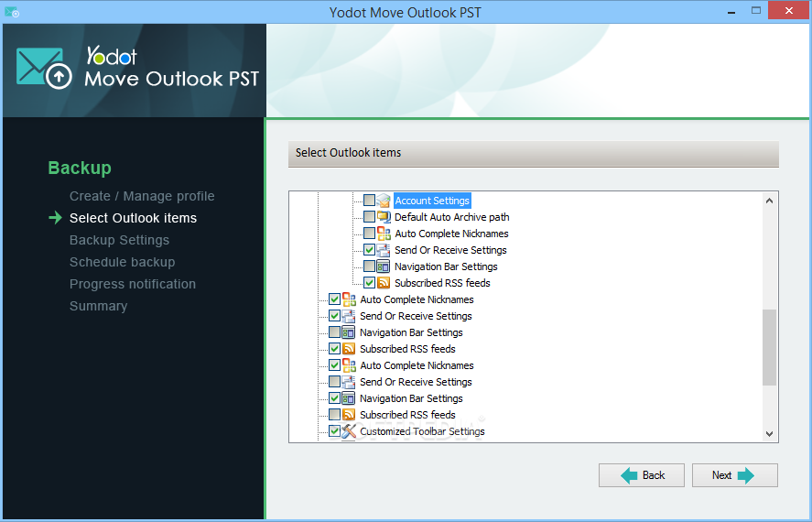812x522 pixels.
Task: Jump to the Schedule backup step
Action: point(123,262)
